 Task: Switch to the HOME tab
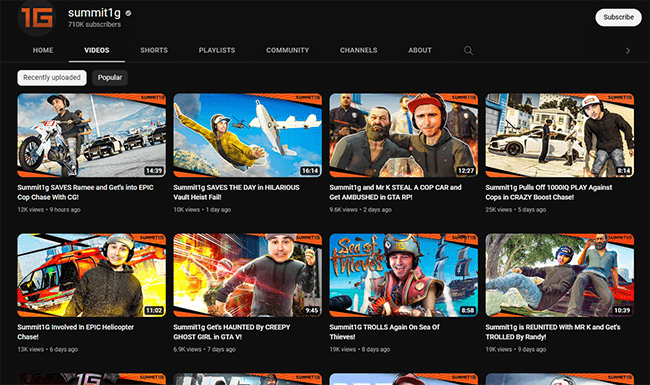coord(43,50)
